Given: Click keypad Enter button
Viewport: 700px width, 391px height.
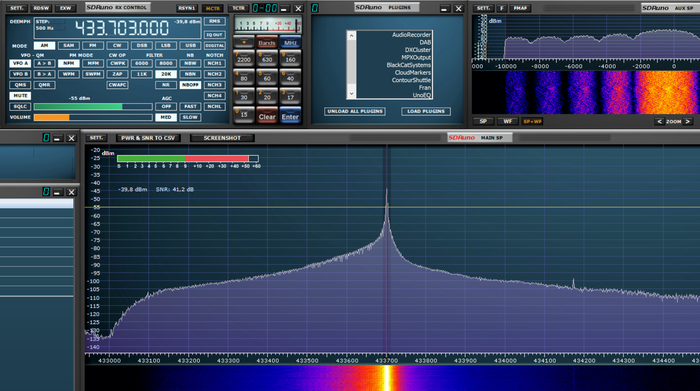Looking at the screenshot, I should 290,116.
